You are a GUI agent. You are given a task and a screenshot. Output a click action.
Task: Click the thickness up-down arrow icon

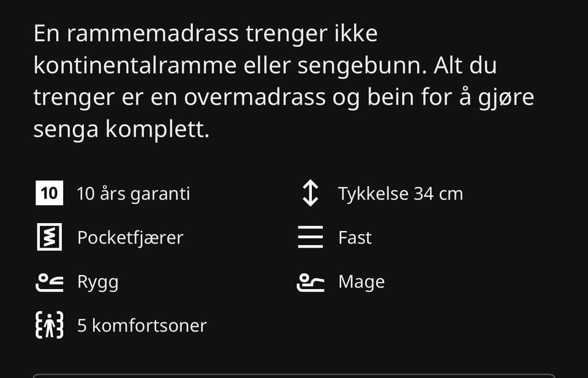click(311, 193)
